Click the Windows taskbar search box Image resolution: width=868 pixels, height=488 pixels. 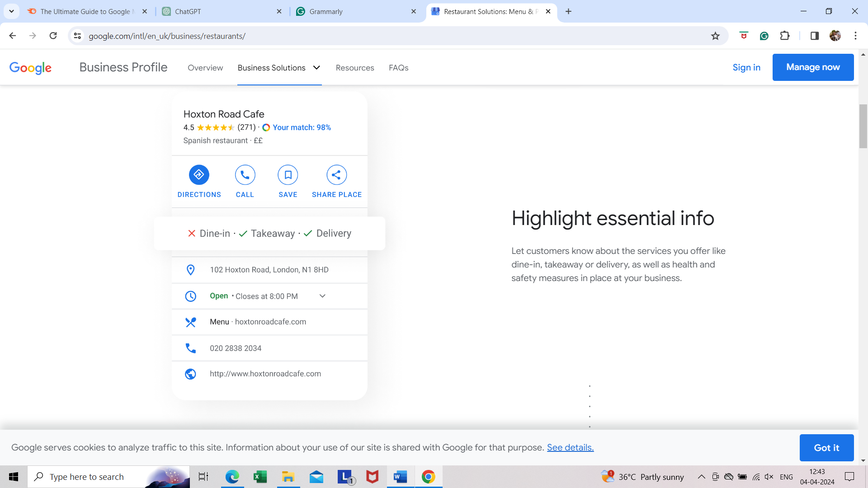point(108,477)
